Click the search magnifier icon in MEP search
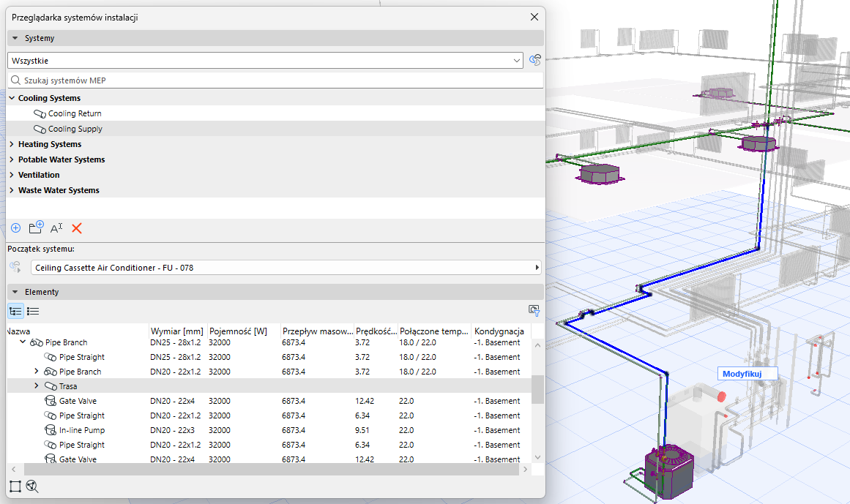 click(x=15, y=80)
